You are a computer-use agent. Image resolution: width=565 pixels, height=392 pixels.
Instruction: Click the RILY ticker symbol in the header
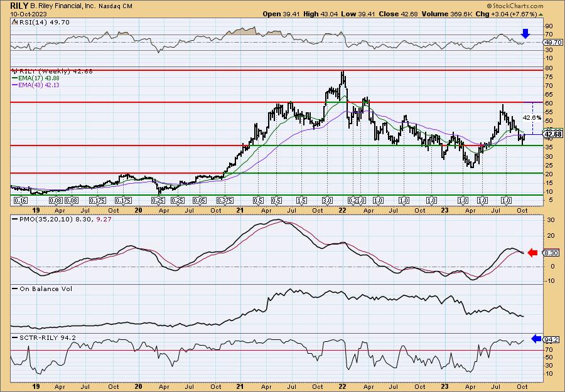pyautogui.click(x=18, y=6)
